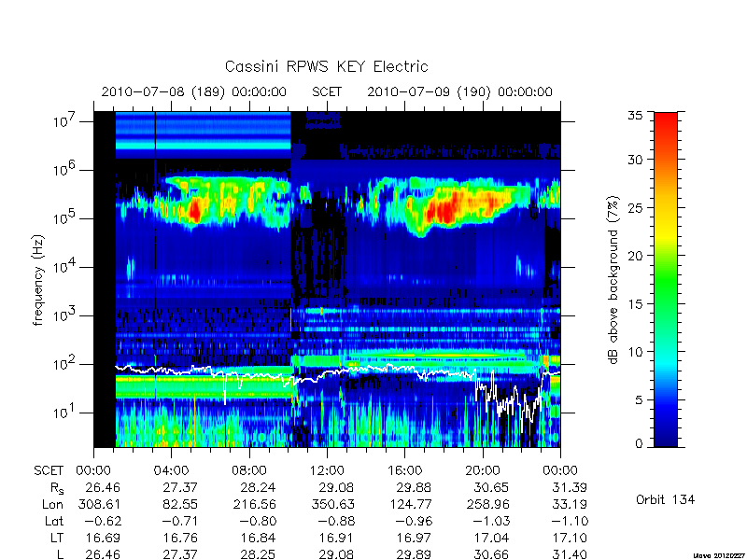Click the 'Orbit 134' label
This screenshot has width=747, height=560.
click(665, 499)
